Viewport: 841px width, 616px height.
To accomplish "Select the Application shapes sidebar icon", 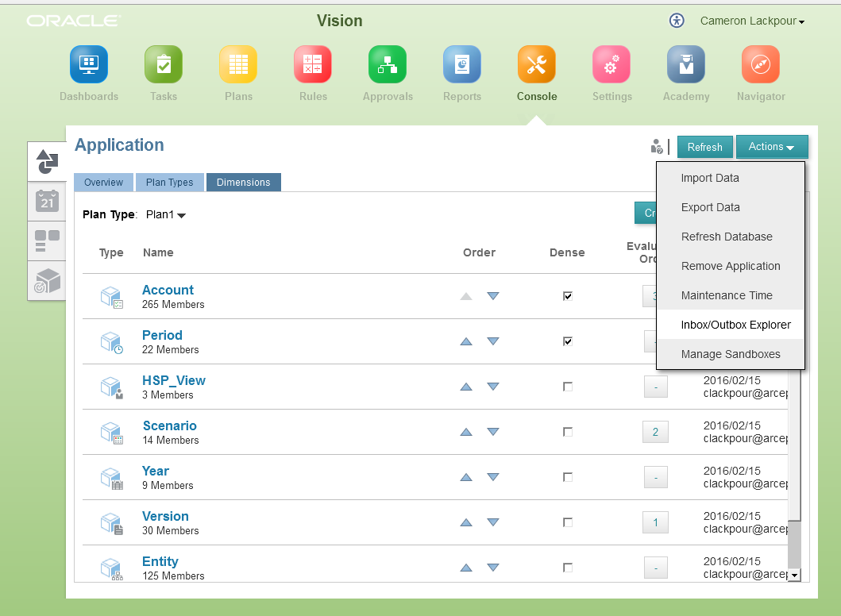I will [x=47, y=161].
